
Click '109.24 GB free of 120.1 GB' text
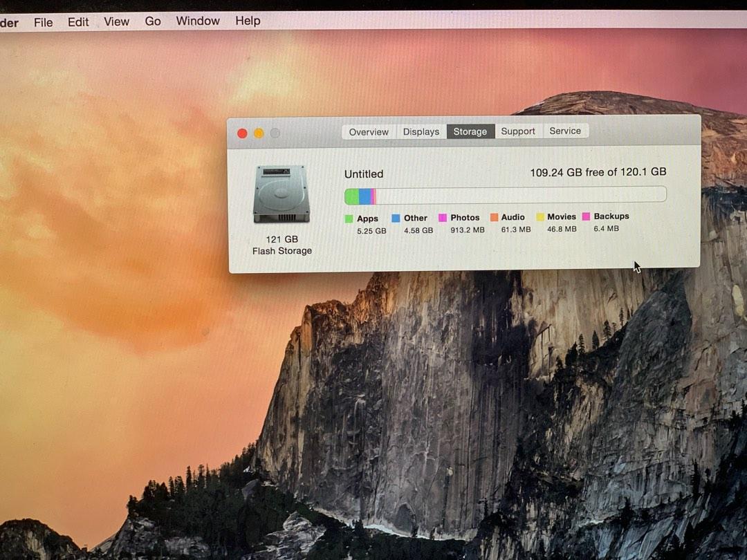click(598, 172)
